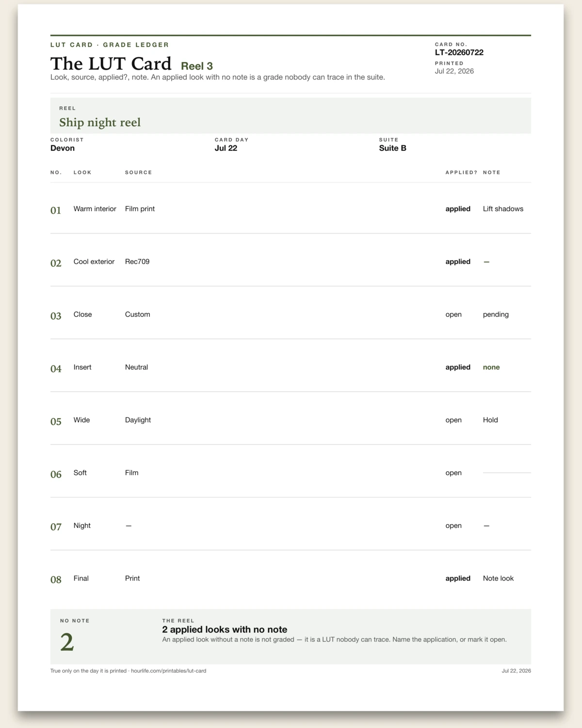The height and width of the screenshot is (728, 582).
Task: Click the Film print source cell
Action: point(140,209)
